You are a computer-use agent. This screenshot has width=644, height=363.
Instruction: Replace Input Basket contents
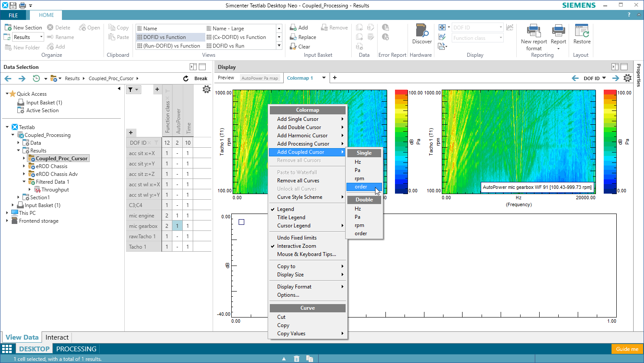point(303,37)
